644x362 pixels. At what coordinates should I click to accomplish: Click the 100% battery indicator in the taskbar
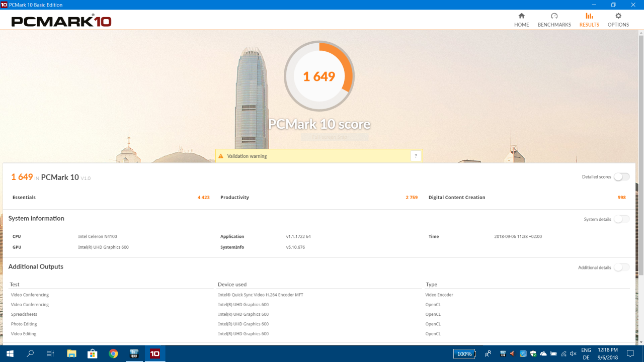click(x=464, y=354)
